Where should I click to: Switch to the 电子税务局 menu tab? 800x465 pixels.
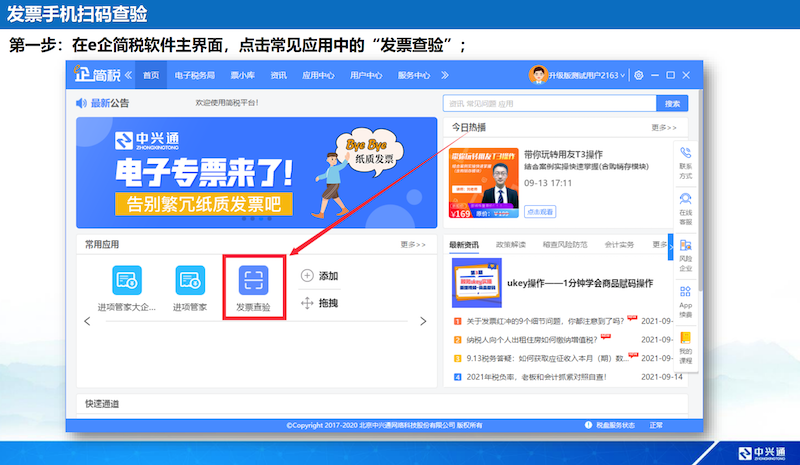[x=195, y=75]
